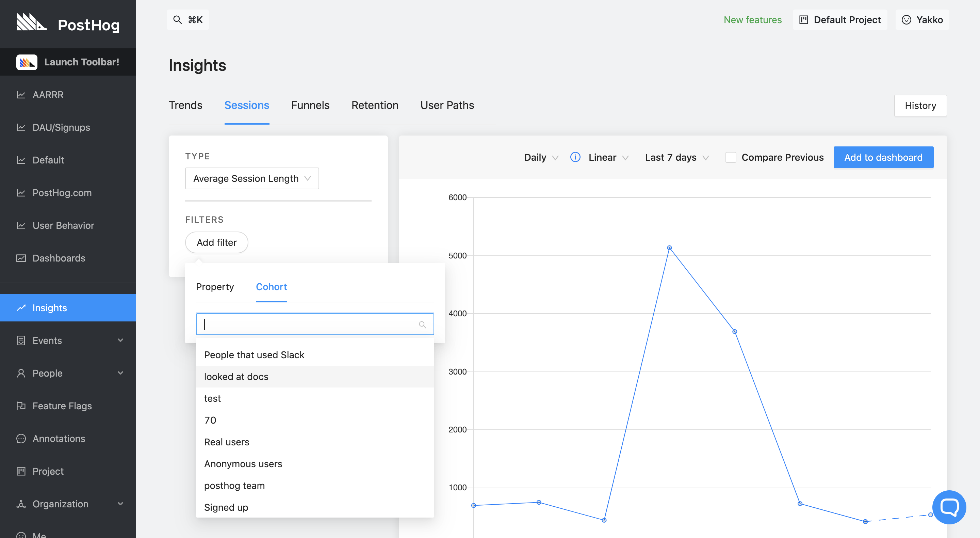Click the Launch Toolbar icon
This screenshot has height=538, width=980.
(x=27, y=62)
